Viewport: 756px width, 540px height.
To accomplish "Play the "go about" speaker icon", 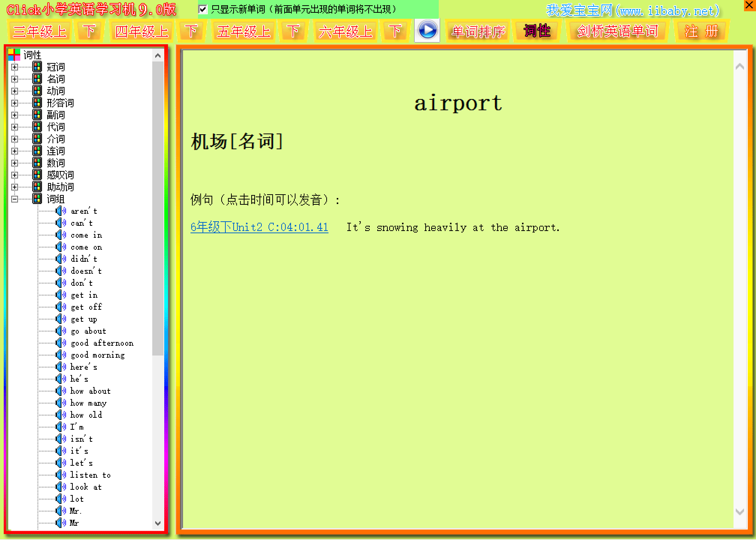I will coord(61,331).
